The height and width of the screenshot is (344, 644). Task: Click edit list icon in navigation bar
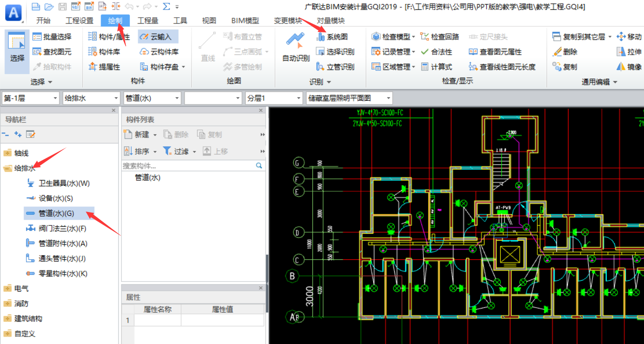31,134
